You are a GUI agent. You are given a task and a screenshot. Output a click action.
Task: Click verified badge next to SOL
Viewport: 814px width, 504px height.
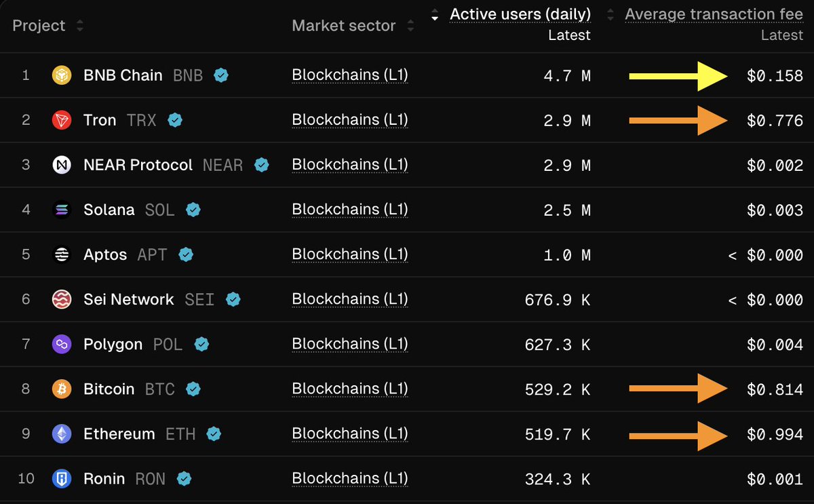[x=193, y=210]
